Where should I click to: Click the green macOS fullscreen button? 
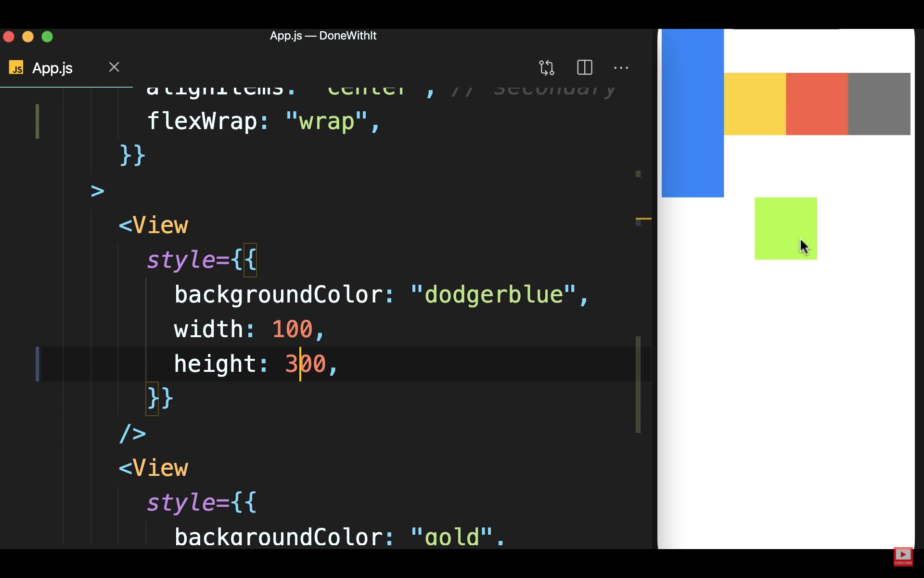(x=47, y=37)
